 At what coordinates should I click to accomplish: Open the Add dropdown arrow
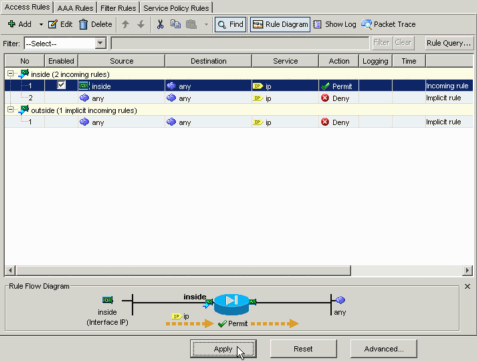(x=41, y=24)
